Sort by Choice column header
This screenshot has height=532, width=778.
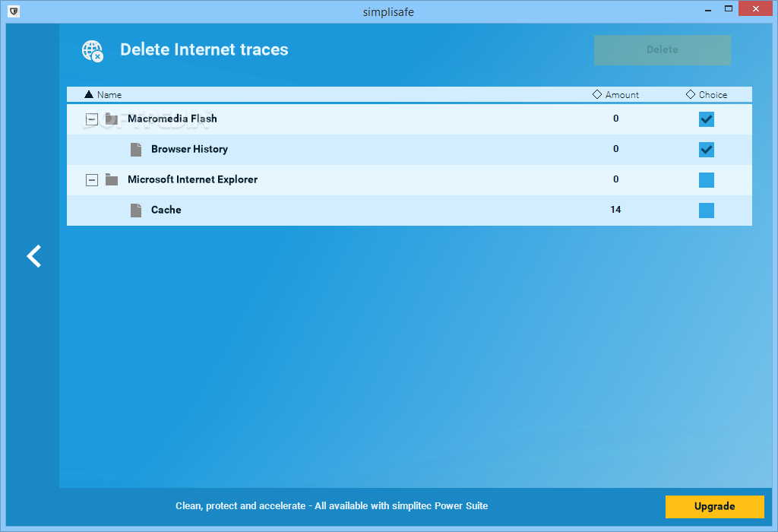pyautogui.click(x=707, y=94)
